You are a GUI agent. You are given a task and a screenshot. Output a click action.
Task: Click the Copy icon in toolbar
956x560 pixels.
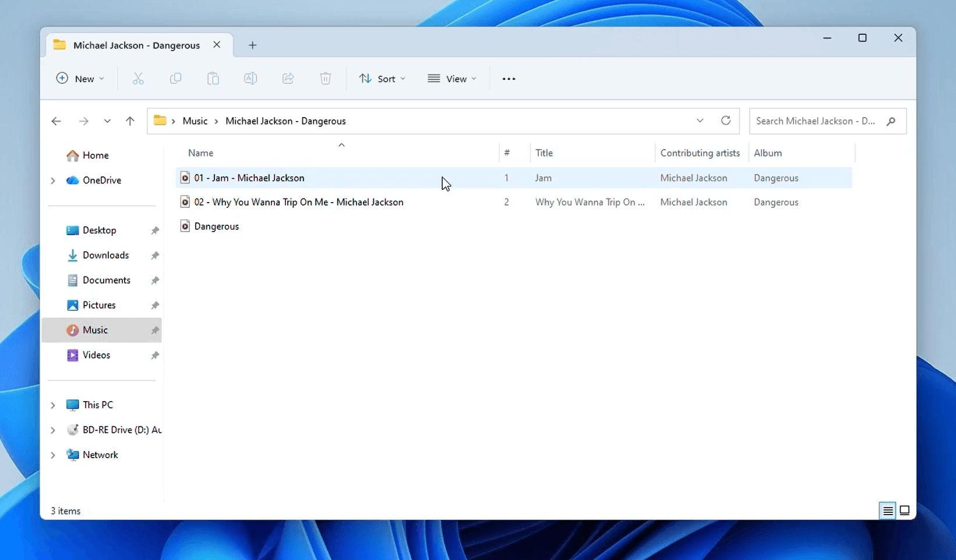175,79
